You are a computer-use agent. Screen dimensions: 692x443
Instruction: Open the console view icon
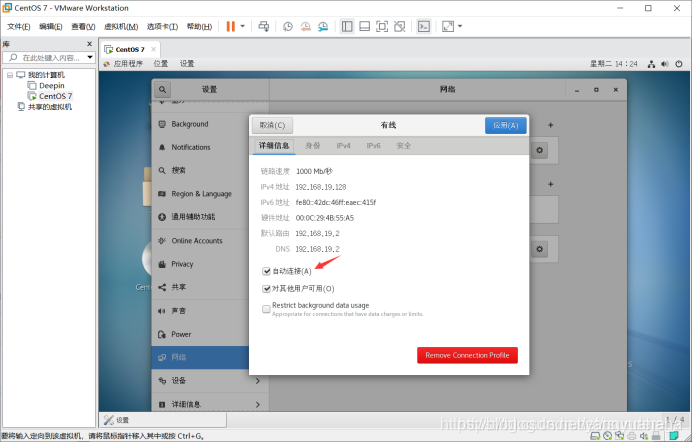tap(424, 26)
